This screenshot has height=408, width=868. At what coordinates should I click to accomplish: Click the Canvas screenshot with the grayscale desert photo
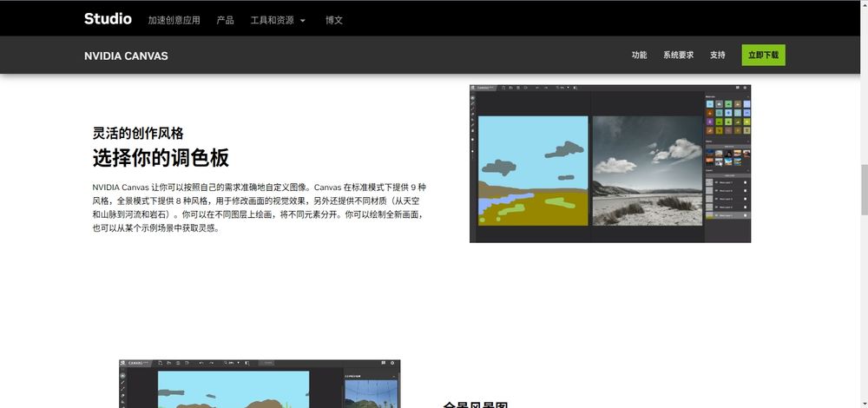tap(610, 163)
